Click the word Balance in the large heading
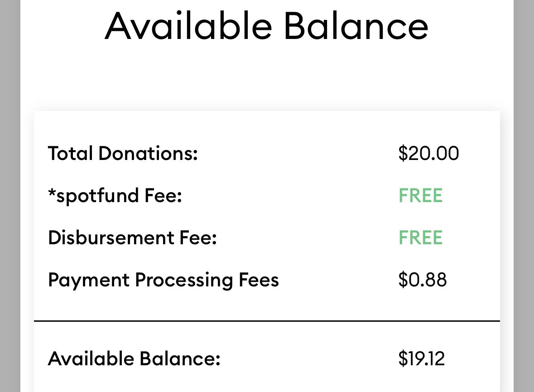This screenshot has height=392, width=534. click(x=356, y=26)
